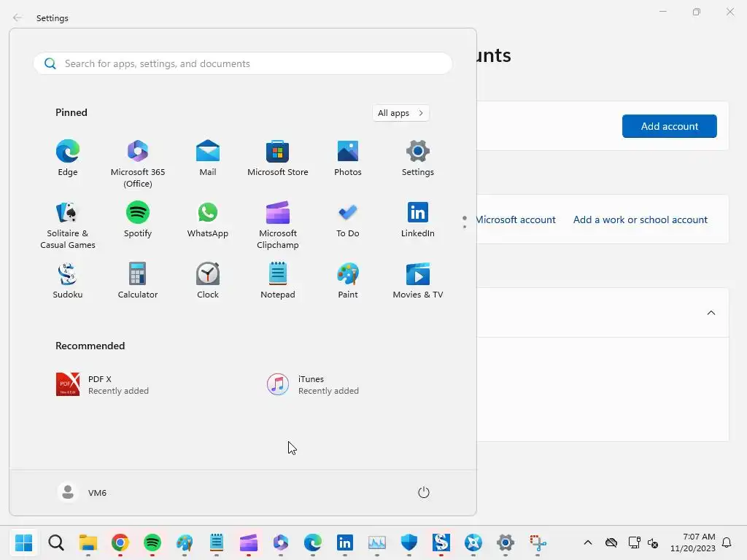Click the Microsoft account link in Settings
The height and width of the screenshot is (560, 747).
pyautogui.click(x=516, y=219)
